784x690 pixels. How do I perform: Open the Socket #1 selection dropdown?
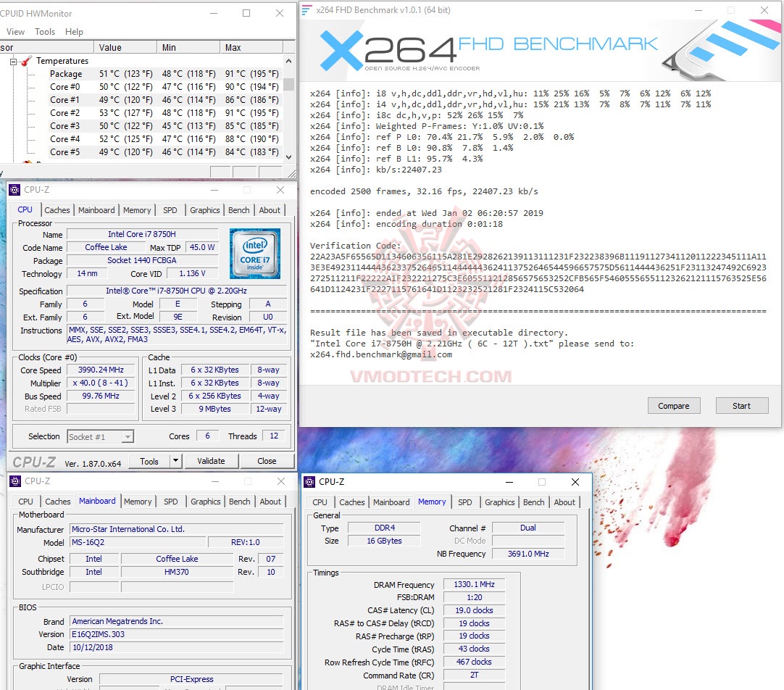coord(128,437)
